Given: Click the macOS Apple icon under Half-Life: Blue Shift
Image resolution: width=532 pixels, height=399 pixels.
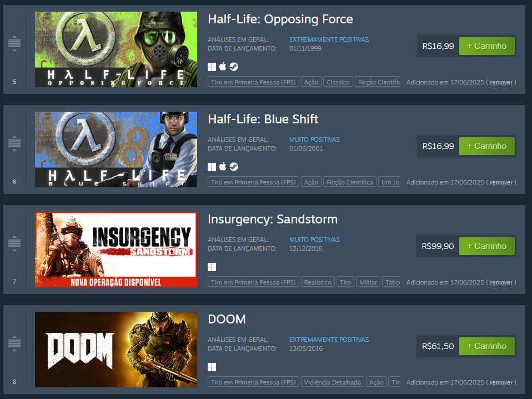Looking at the screenshot, I should point(223,167).
